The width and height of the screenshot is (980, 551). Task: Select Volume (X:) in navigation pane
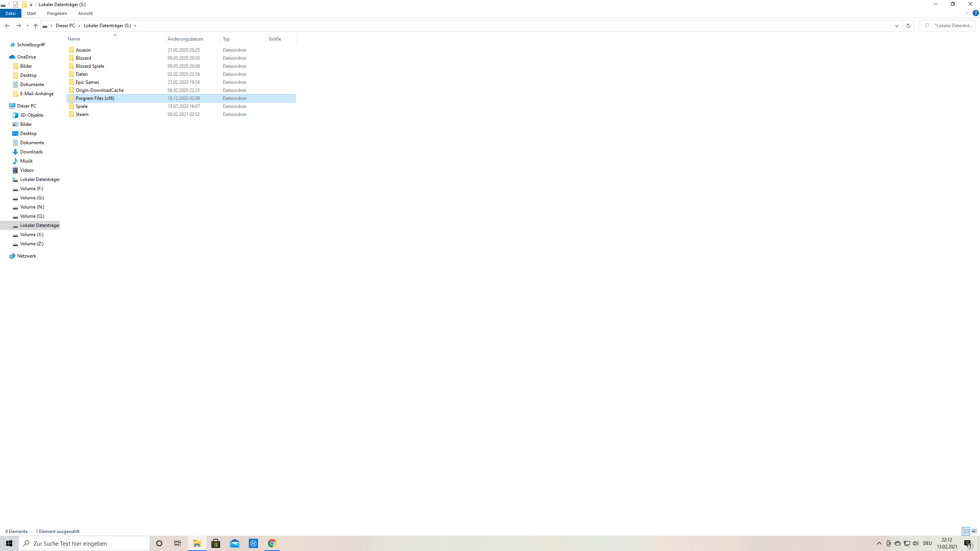point(32,235)
